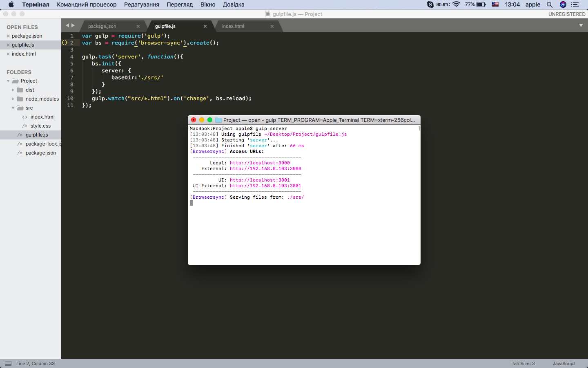The image size is (588, 368).
Task: Open the keyboard input source flag
Action: (x=495, y=4)
